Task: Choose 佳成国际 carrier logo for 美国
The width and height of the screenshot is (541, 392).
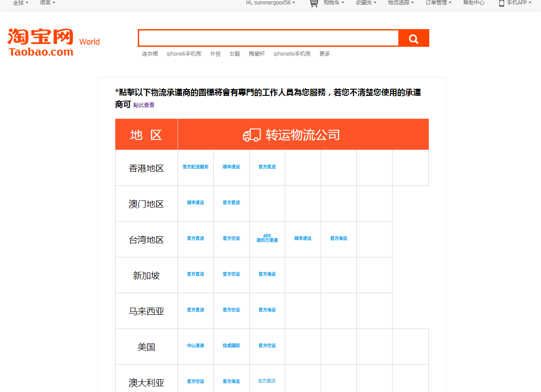Action: (x=231, y=346)
